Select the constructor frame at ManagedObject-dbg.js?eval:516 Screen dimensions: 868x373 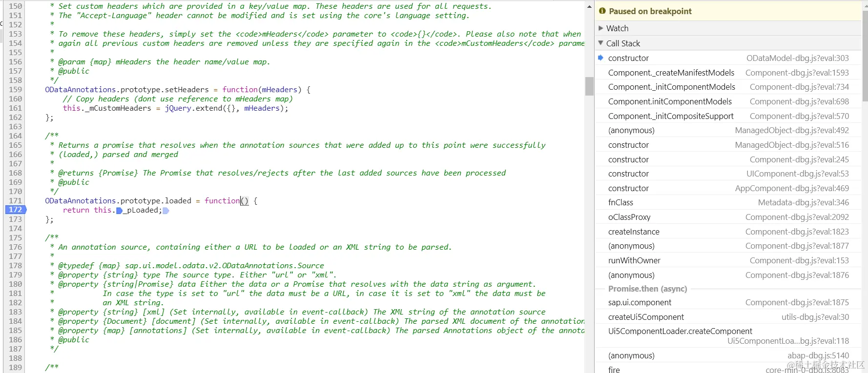click(x=728, y=145)
